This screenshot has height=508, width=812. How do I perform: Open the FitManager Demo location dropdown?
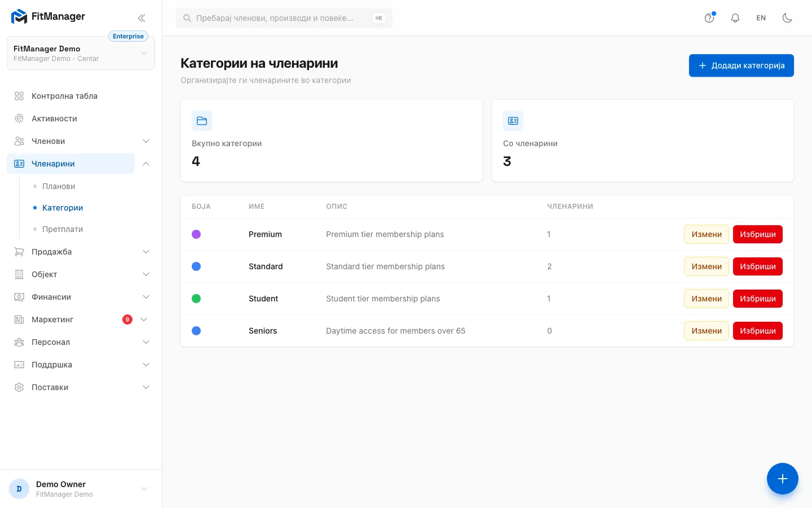(81, 54)
